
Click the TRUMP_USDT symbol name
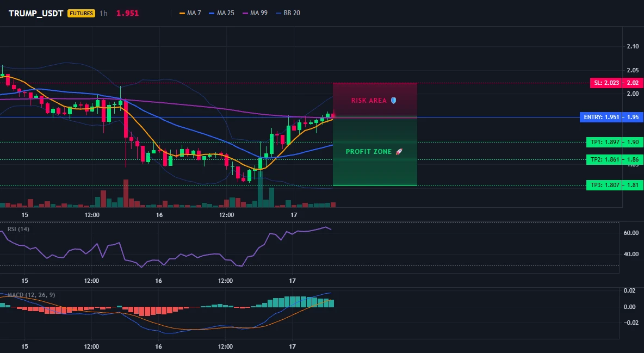[36, 13]
